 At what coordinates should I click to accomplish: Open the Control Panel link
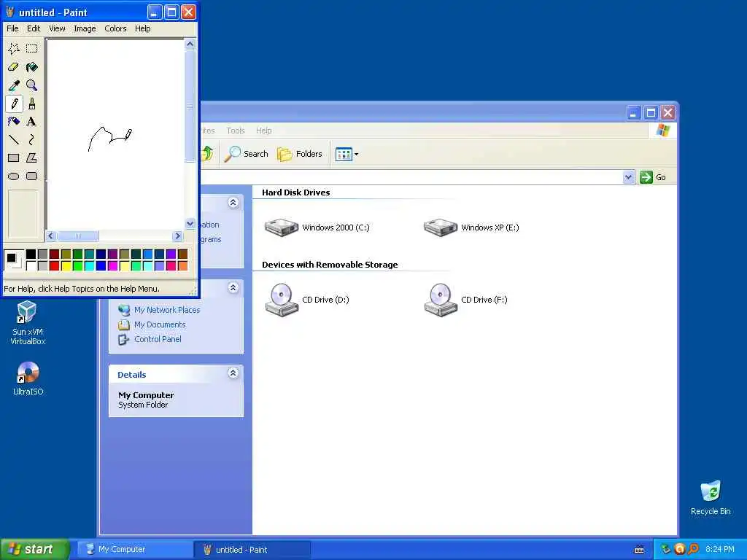coord(158,339)
